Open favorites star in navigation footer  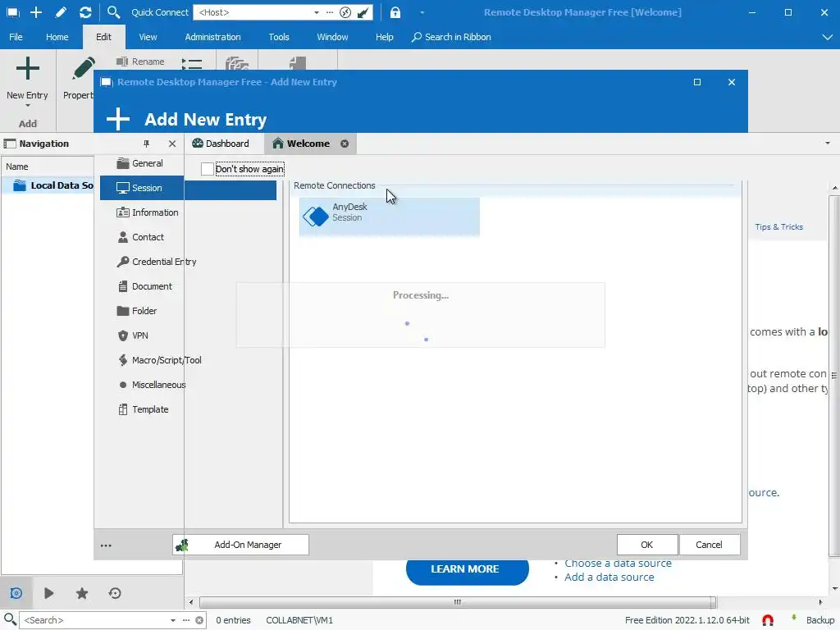(82, 593)
